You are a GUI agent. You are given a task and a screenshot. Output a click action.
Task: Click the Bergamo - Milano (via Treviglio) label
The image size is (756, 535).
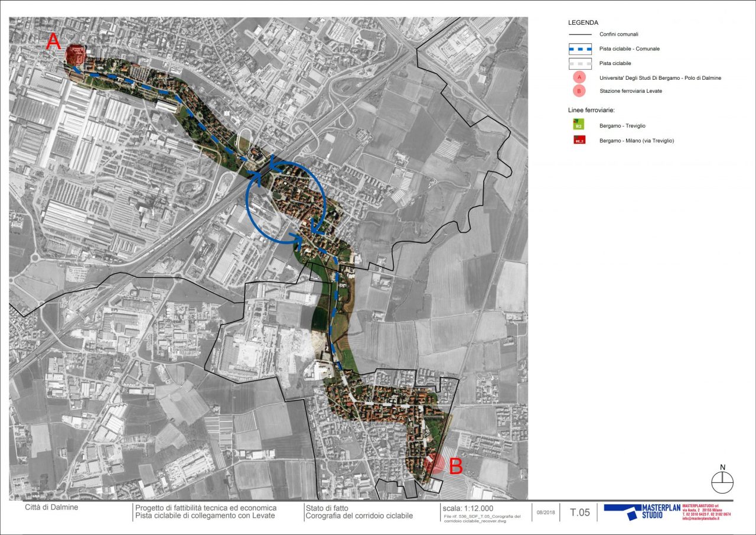coord(637,141)
